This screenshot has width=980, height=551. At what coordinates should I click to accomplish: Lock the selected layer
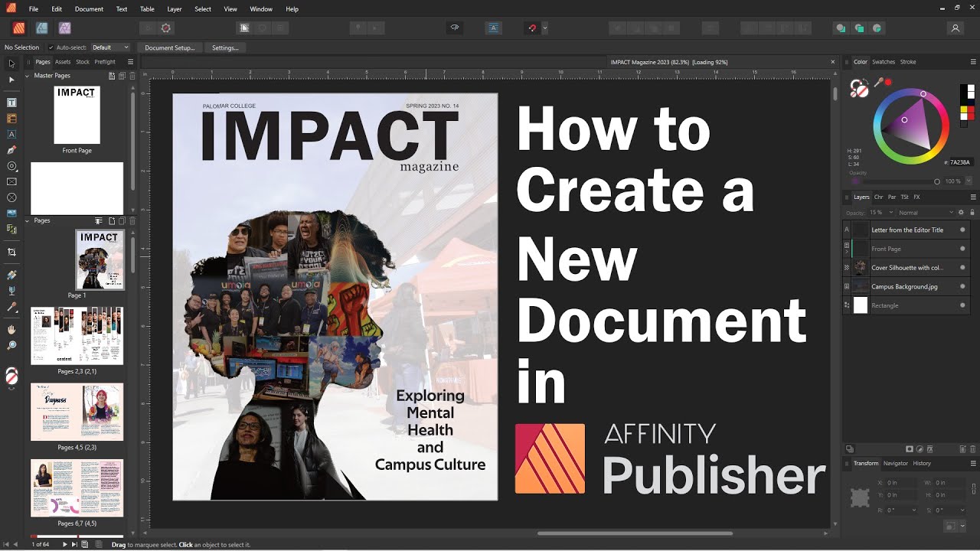(x=972, y=212)
